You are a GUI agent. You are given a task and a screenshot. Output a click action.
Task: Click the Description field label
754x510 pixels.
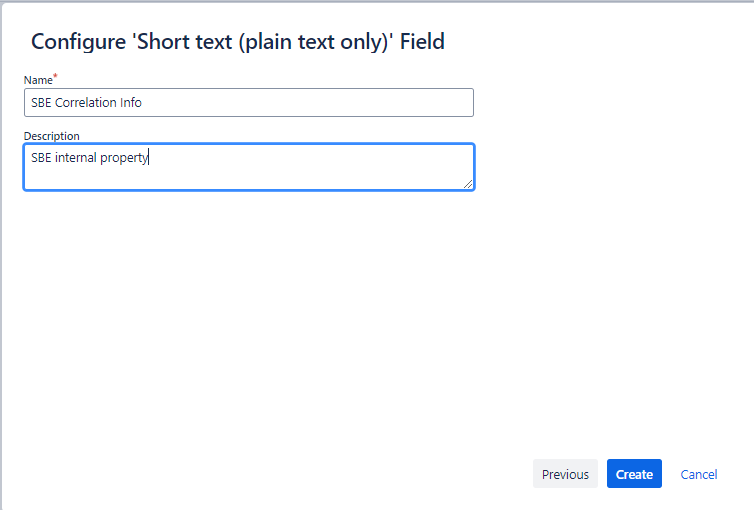[x=51, y=136]
